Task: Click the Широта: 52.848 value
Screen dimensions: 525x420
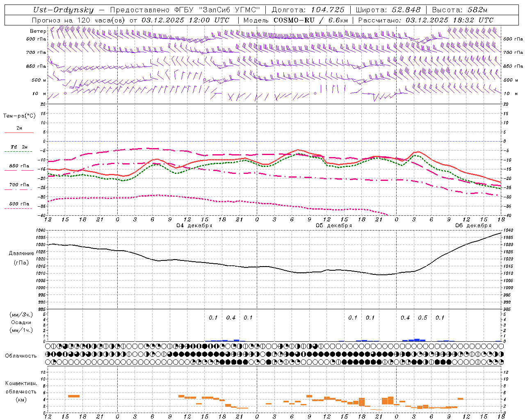Action: [388, 10]
